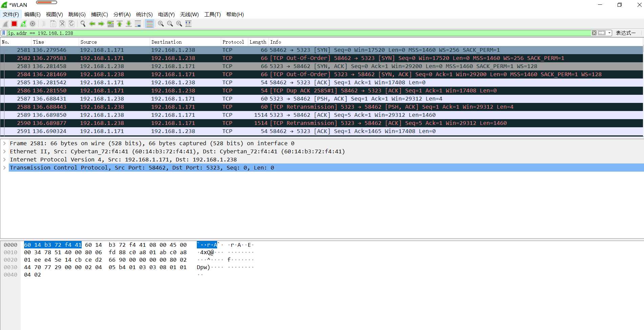
Task: Open capture options gear icon
Action: [33, 24]
